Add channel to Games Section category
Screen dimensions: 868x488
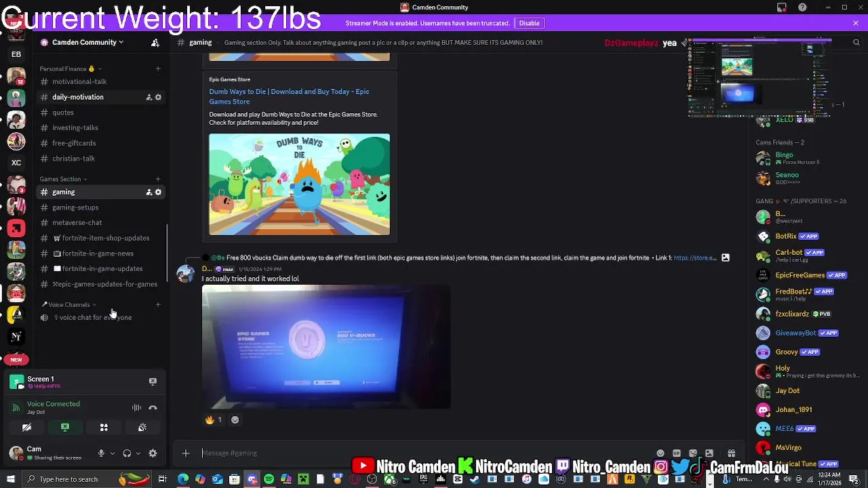tap(158, 179)
